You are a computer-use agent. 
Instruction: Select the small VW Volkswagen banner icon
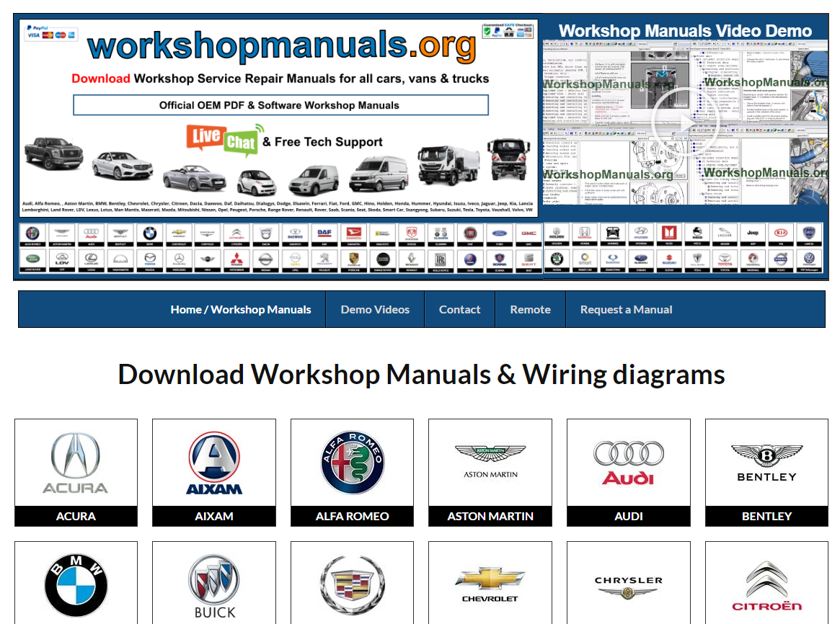click(809, 261)
